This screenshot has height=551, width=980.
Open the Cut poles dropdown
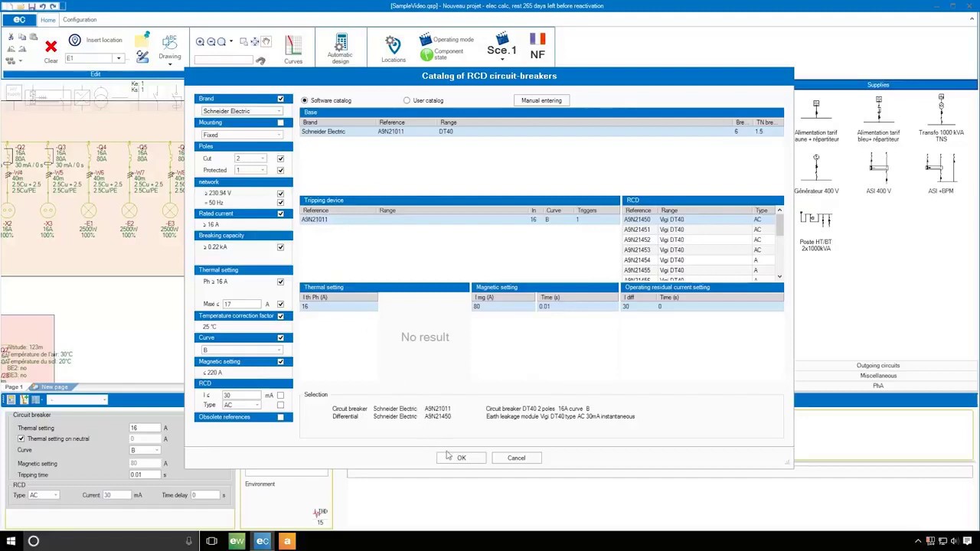(x=251, y=158)
